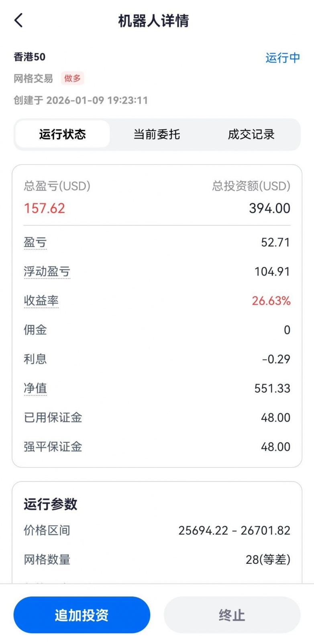Tap the 总投资额 value 394.00
Viewport: 314px width, 644px height.
point(269,208)
